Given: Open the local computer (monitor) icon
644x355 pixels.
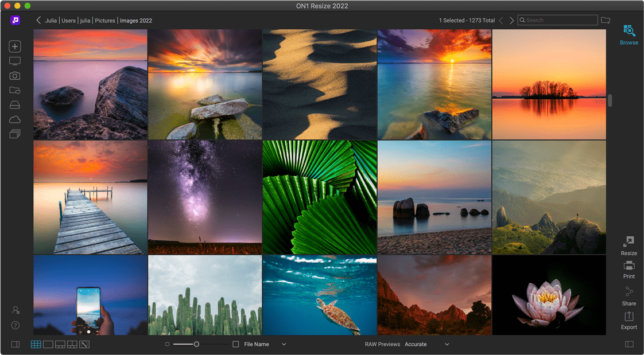Looking at the screenshot, I should (15, 61).
